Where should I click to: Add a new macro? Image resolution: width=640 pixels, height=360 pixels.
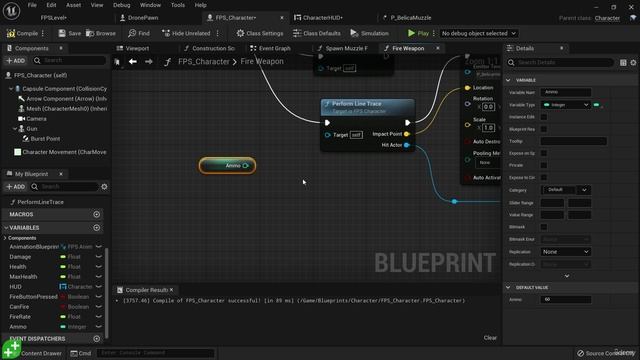[x=97, y=214]
